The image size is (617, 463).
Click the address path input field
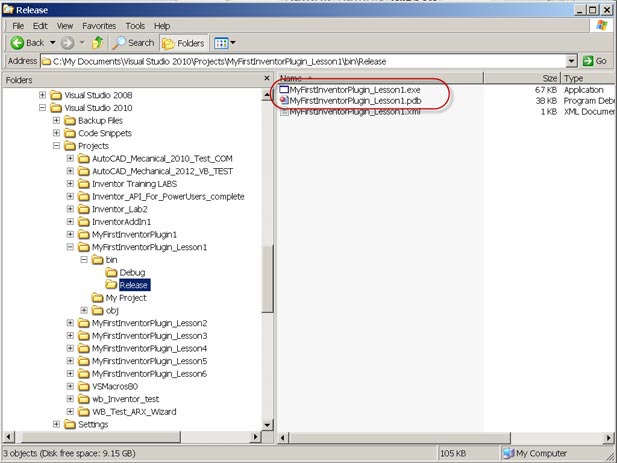pyautogui.click(x=300, y=61)
